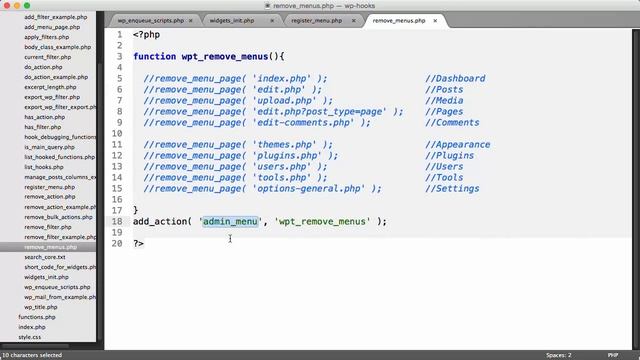Open is_main_query.php in sidebar
The height and width of the screenshot is (360, 640).
tap(49, 147)
